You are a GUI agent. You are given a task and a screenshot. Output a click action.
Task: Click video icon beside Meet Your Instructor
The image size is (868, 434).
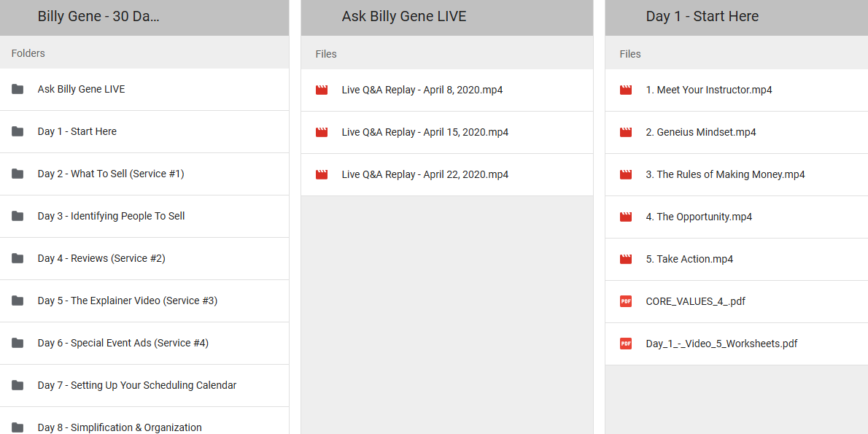coord(626,90)
